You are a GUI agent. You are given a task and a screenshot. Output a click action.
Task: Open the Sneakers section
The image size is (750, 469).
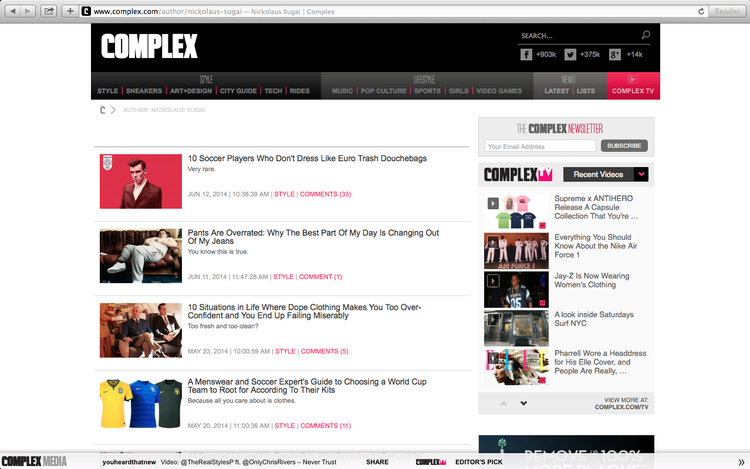pyautogui.click(x=144, y=91)
